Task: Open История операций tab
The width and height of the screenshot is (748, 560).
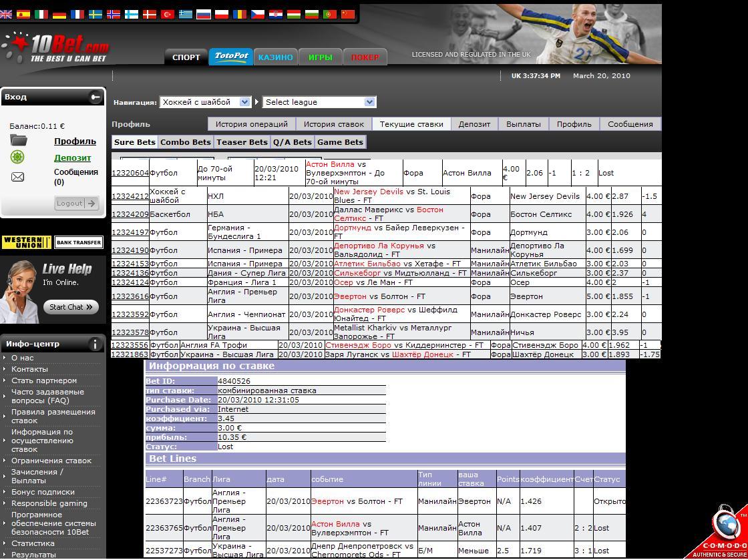Action: pos(251,124)
